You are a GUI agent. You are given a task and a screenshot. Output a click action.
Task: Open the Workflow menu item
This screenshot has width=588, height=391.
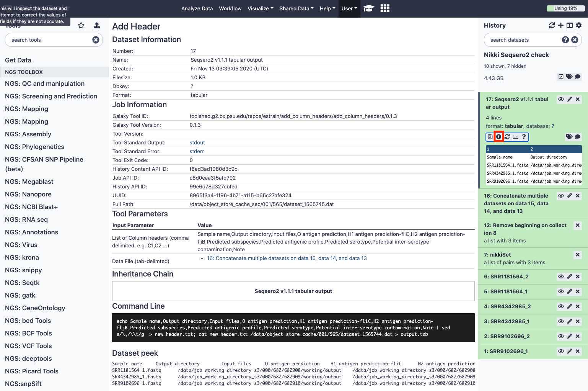pos(230,8)
